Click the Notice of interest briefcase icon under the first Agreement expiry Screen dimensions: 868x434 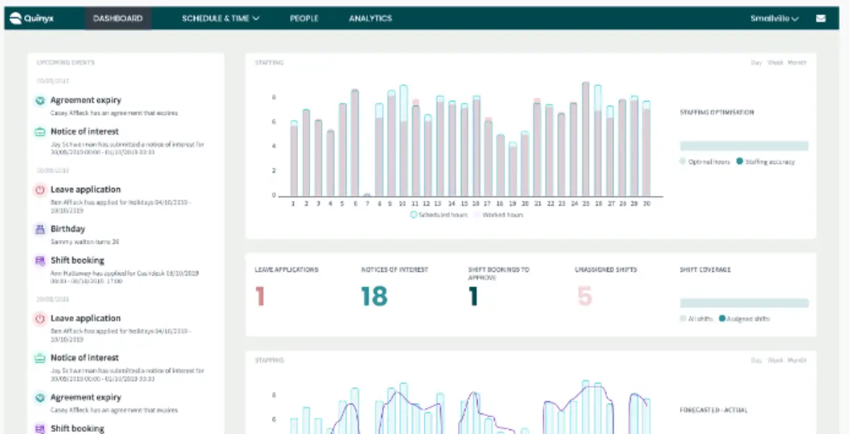coord(41,132)
